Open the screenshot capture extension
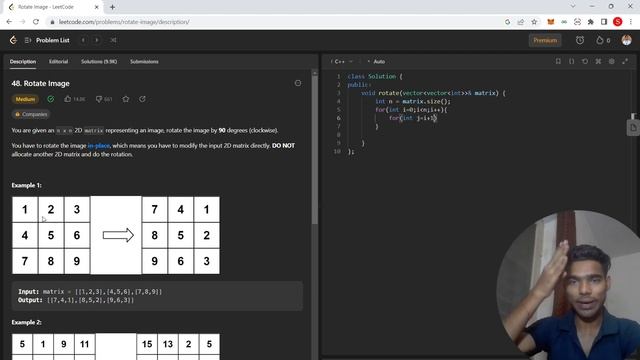 (577, 22)
